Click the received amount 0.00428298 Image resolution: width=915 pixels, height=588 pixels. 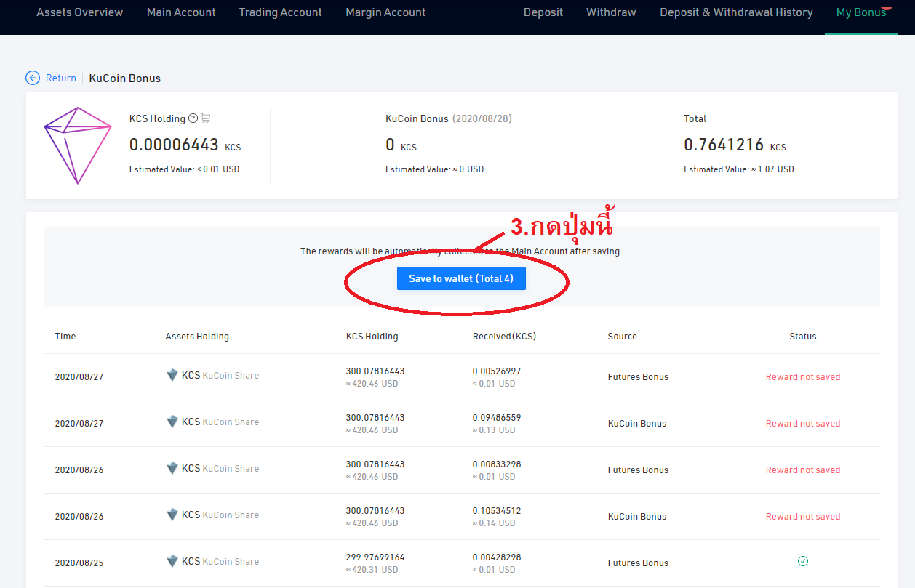tap(497, 557)
